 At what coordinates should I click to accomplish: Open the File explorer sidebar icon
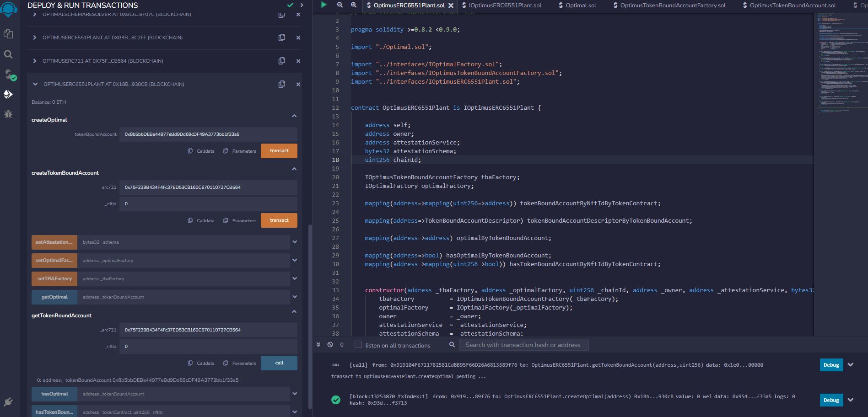pos(8,34)
